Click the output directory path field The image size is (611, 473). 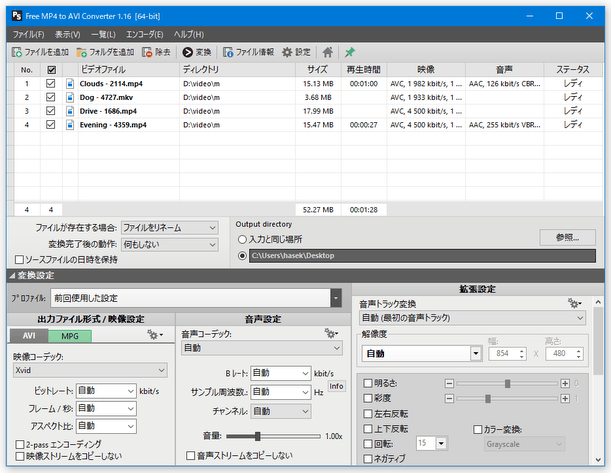(422, 256)
